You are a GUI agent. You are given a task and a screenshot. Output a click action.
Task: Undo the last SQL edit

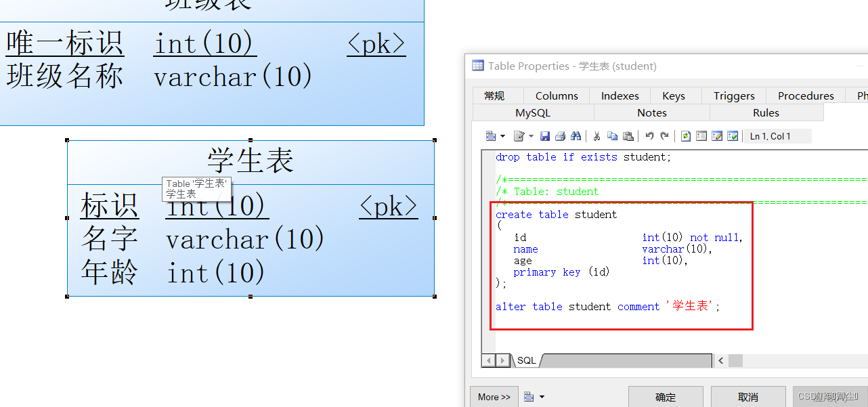pos(648,136)
